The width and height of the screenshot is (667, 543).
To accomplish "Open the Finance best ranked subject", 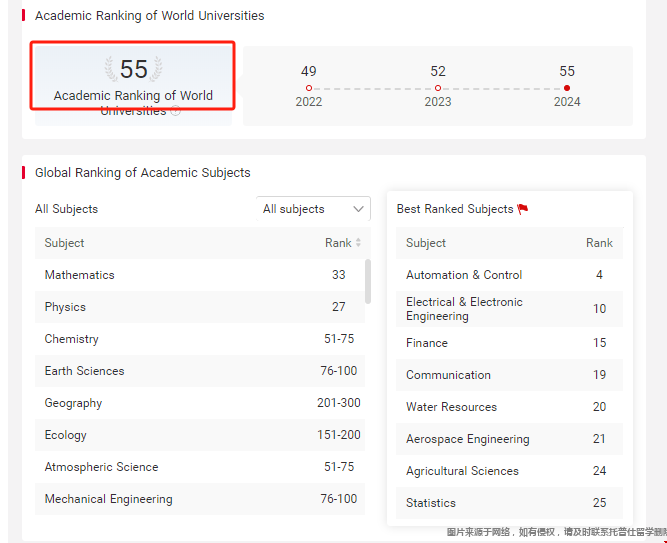I will pyautogui.click(x=509, y=343).
